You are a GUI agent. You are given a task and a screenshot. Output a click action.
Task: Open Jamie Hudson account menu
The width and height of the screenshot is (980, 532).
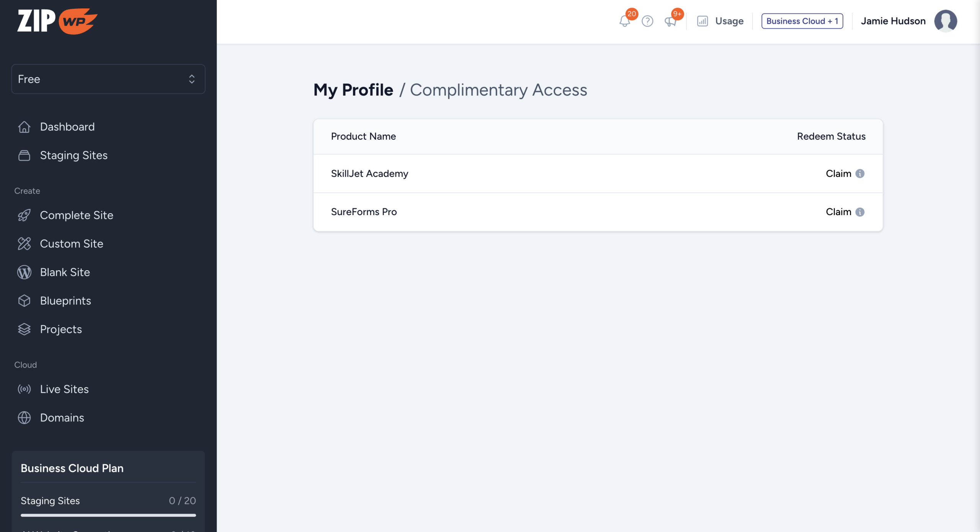[x=893, y=21]
